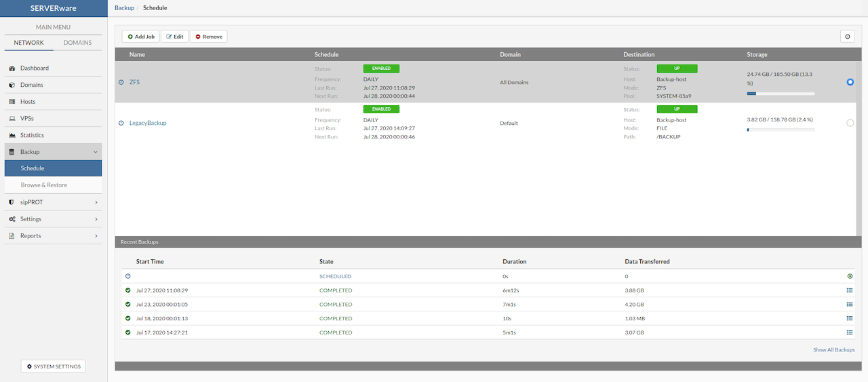The image size is (868, 382).
Task: Open details list for Jul 17 backup
Action: tap(850, 332)
